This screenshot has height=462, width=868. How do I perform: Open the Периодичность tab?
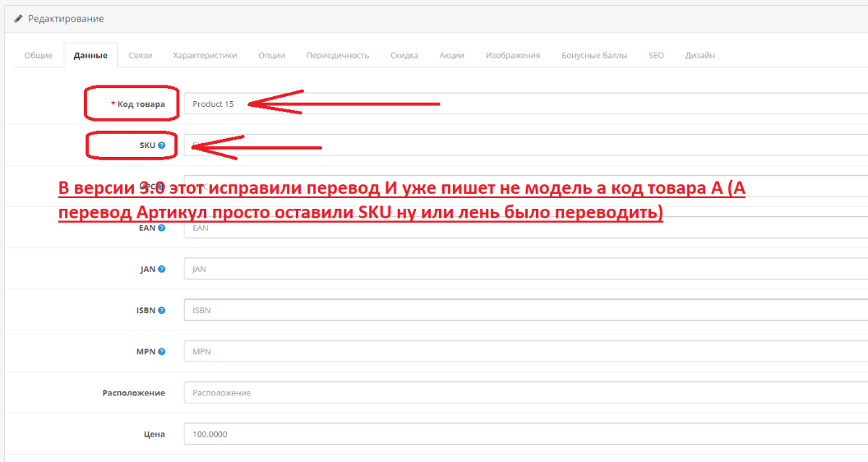point(338,55)
